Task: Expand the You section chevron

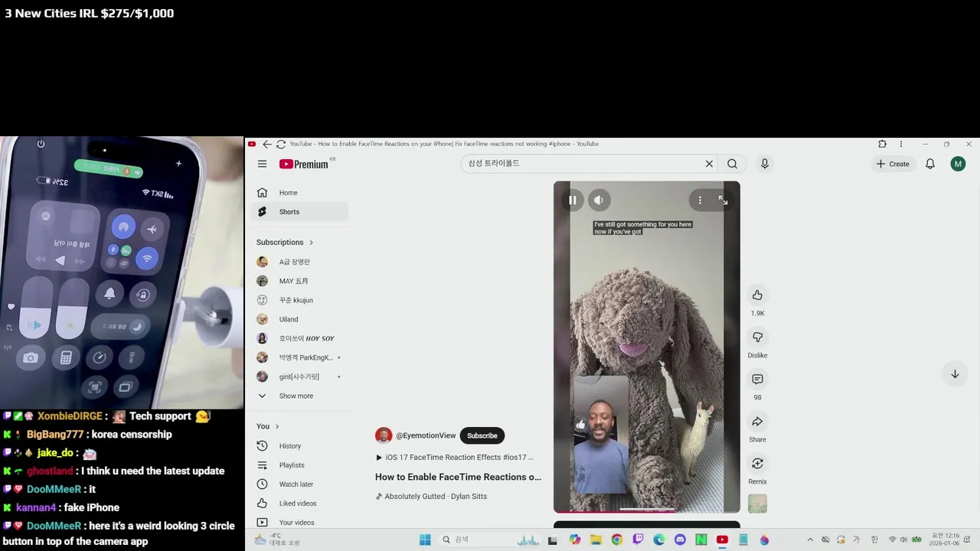Action: pyautogui.click(x=277, y=426)
